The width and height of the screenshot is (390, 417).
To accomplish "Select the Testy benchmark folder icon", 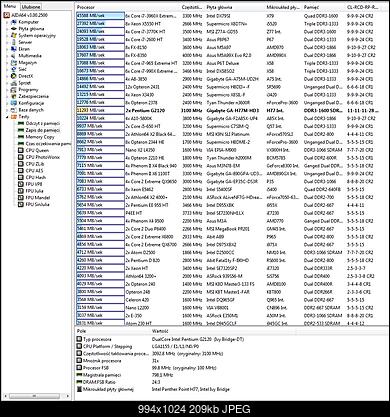I will [14, 117].
